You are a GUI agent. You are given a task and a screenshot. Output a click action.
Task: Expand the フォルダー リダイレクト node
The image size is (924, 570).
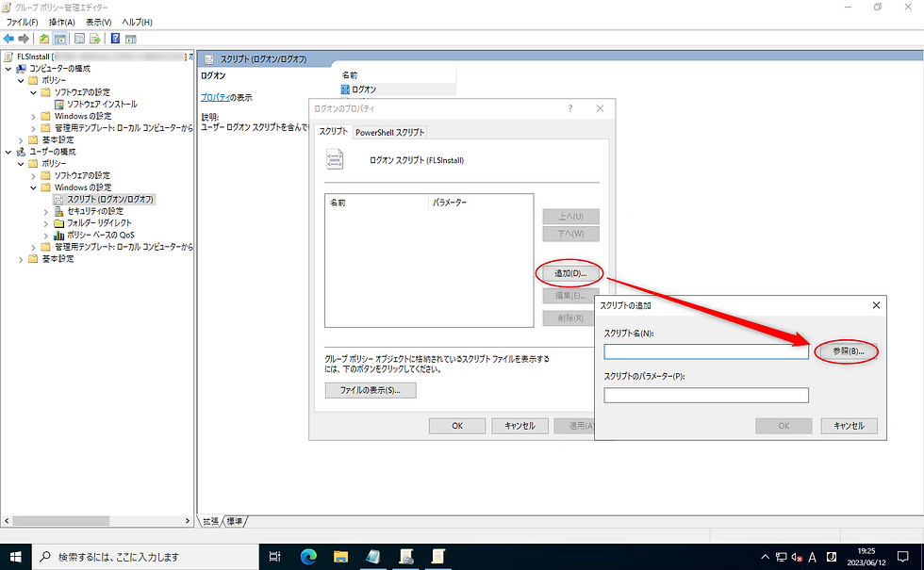pos(46,224)
